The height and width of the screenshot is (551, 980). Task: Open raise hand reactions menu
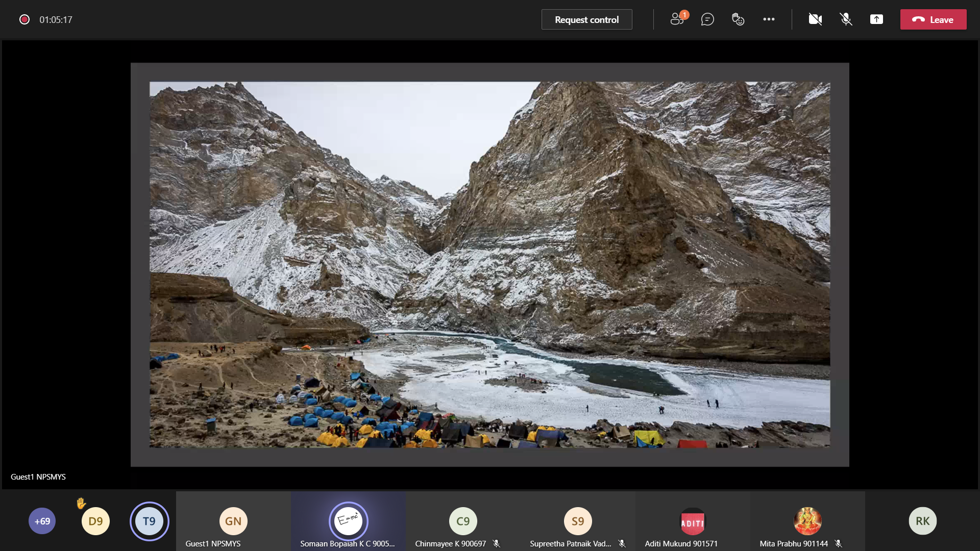738,19
